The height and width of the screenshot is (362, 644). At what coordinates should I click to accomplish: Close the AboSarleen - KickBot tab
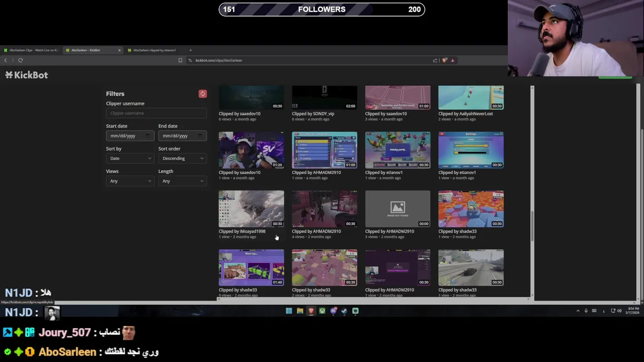tap(119, 50)
